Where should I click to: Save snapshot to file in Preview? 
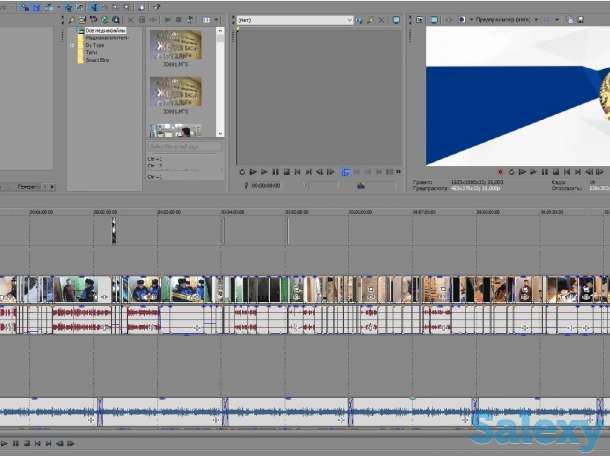pyautogui.click(x=580, y=19)
